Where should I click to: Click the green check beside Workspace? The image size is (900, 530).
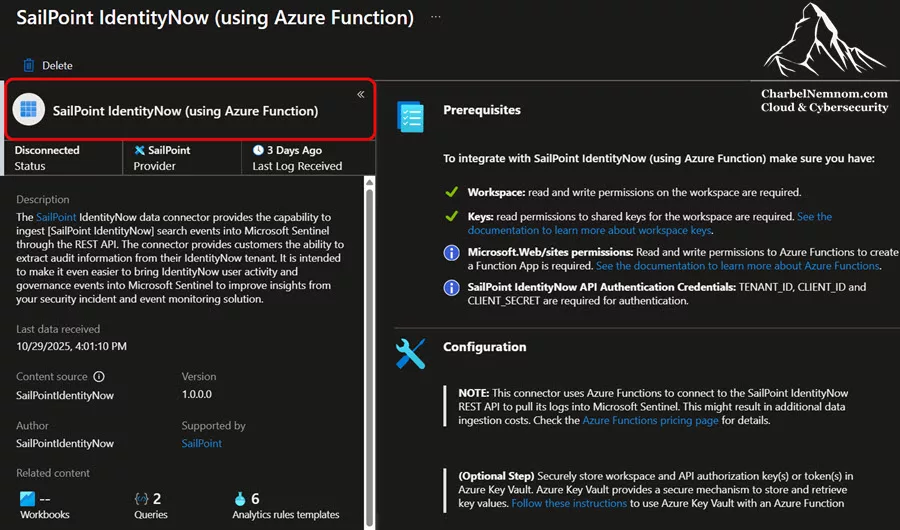452,192
